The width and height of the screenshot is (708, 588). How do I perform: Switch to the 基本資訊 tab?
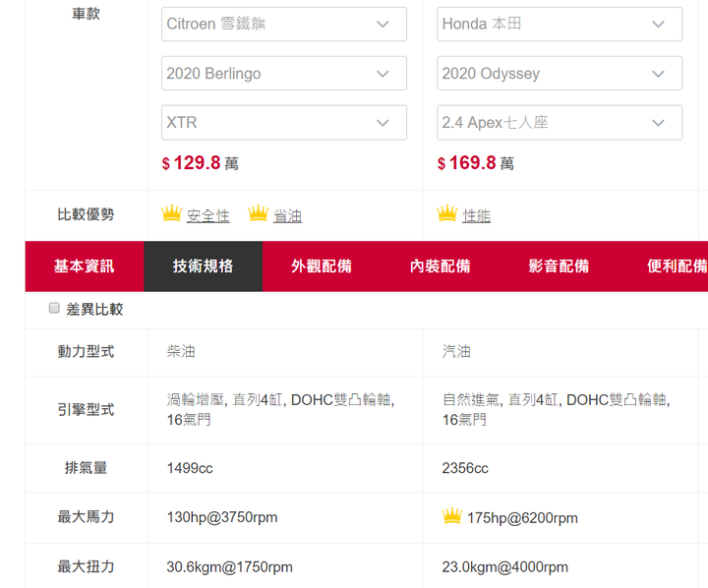coord(85,266)
